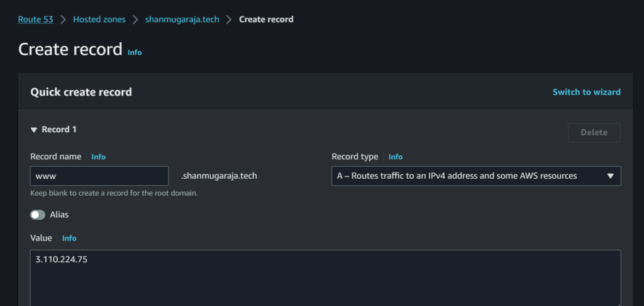Click the 'Keep blank to create a record' hint
The width and height of the screenshot is (644, 306).
[114, 193]
